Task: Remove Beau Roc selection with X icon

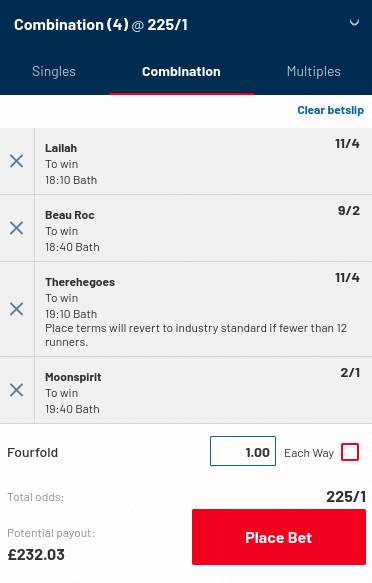Action: coord(17,228)
